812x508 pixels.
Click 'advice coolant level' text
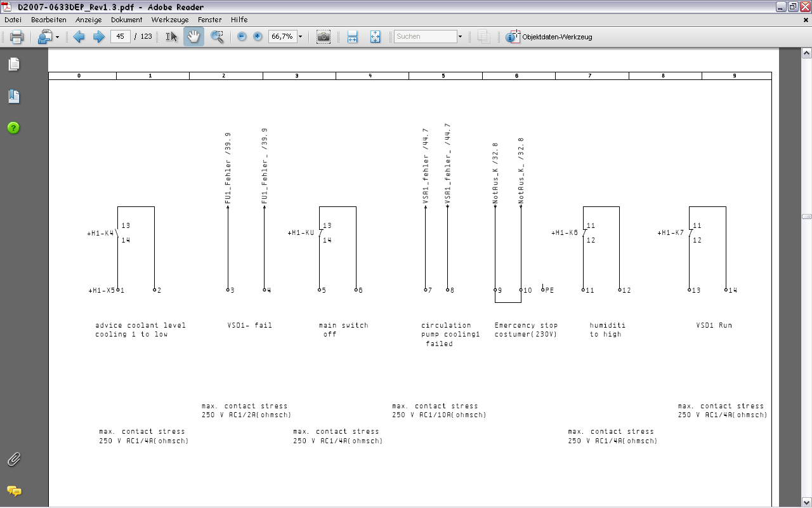pyautogui.click(x=140, y=325)
